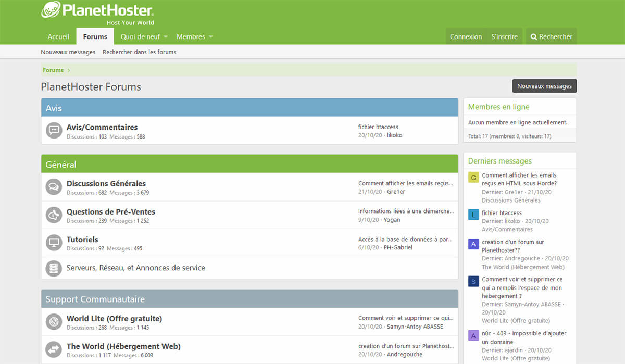Open the Avis/Commentaires forum

click(102, 127)
